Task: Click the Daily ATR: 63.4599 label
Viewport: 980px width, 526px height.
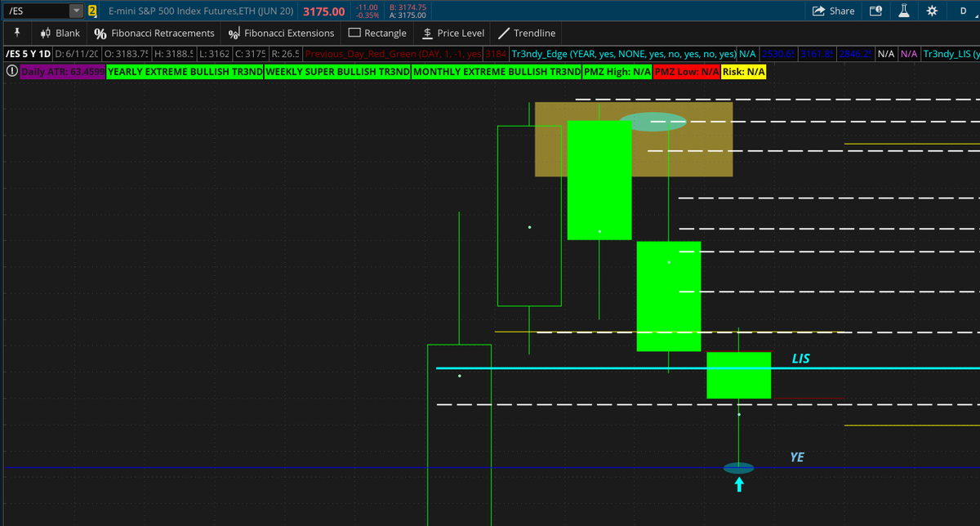Action: point(62,72)
